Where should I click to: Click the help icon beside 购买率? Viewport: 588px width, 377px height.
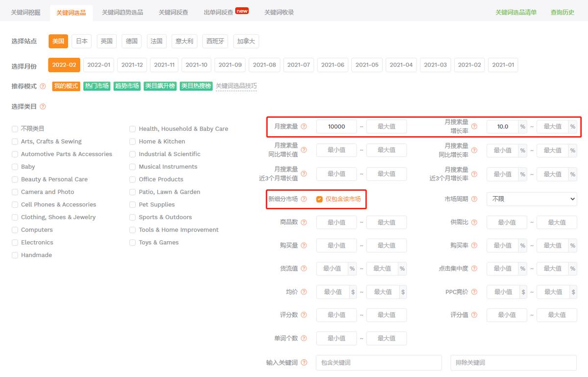pos(475,245)
